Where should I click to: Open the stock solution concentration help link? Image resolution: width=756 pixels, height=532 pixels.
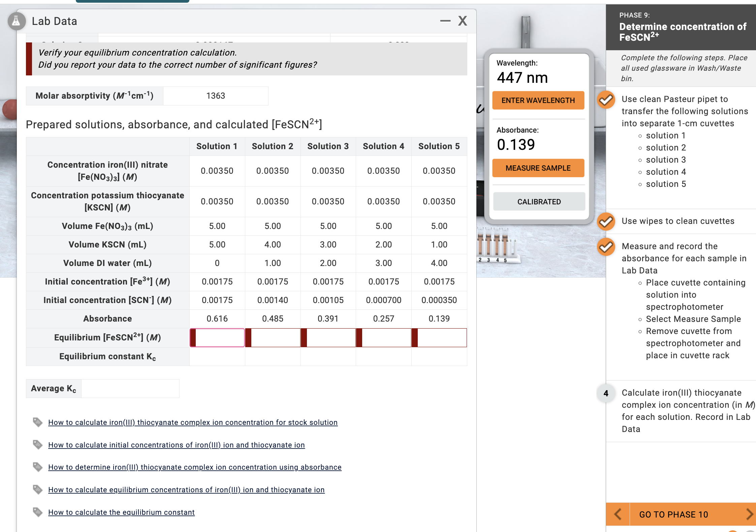coord(193,422)
